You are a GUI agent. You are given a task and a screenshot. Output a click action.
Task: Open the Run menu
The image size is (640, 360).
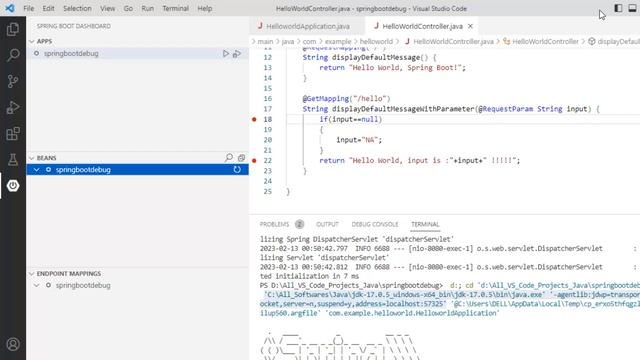click(x=148, y=8)
